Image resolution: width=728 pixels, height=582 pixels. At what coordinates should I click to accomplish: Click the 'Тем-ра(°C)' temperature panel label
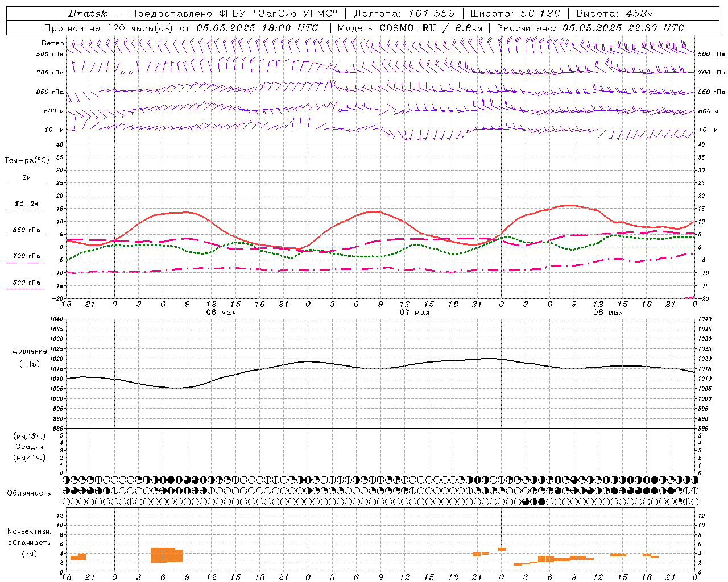(x=27, y=161)
